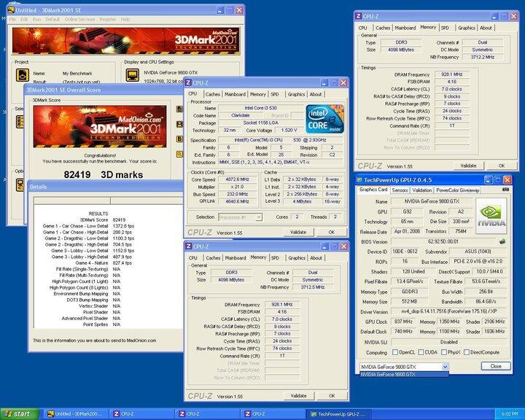The image size is (525, 420).
Task: Select the TechPowerUp GPU-Z taskbar button
Action: pos(339,414)
